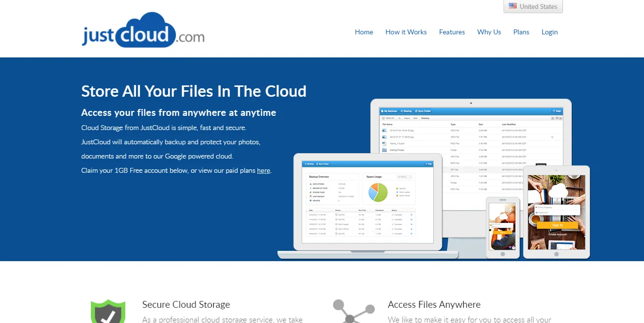
Task: Click the Access Files Anywhere heading
Action: tap(434, 304)
